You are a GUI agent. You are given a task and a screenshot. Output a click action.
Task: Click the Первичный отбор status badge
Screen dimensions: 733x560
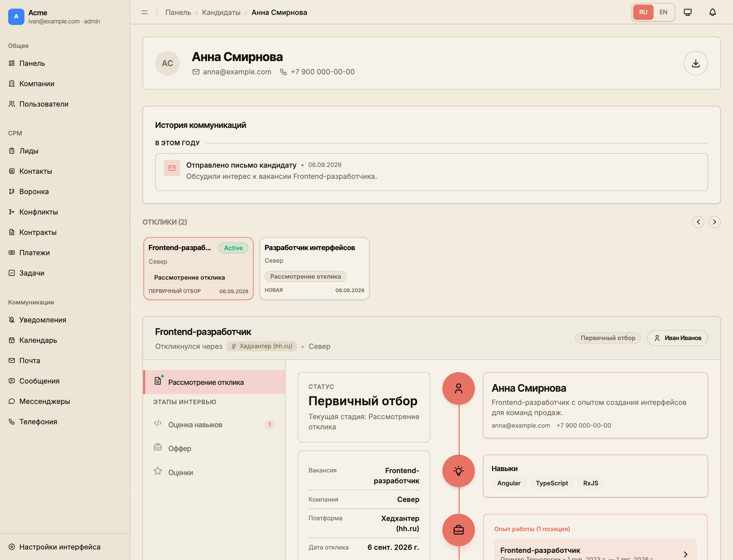point(608,338)
